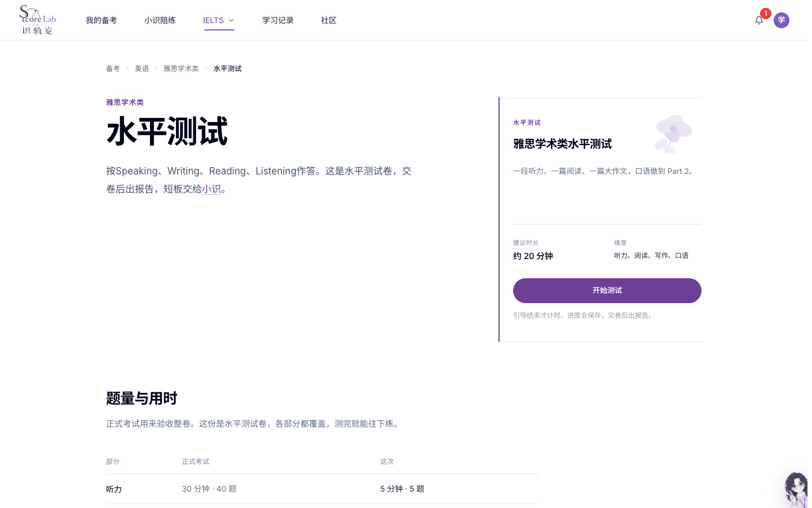
Task: Open the ScoreLab 识验室 logo homepage
Action: click(x=38, y=20)
